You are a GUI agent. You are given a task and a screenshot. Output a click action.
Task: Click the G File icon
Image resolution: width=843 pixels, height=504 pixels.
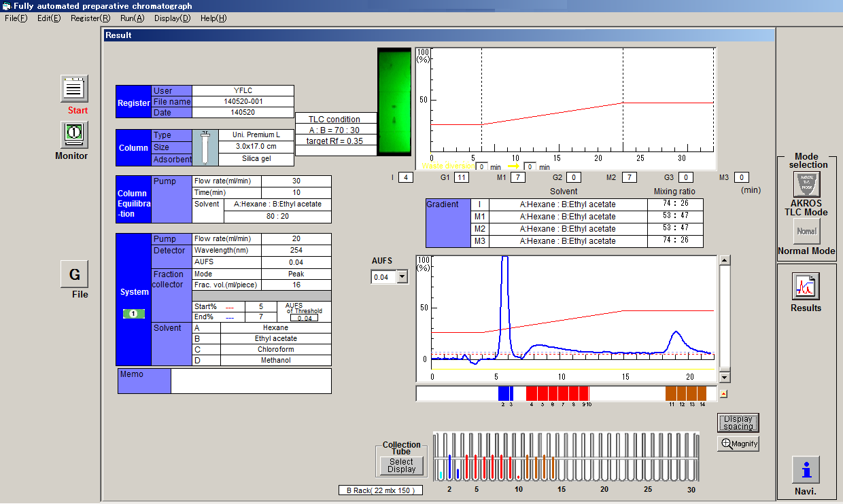(74, 275)
